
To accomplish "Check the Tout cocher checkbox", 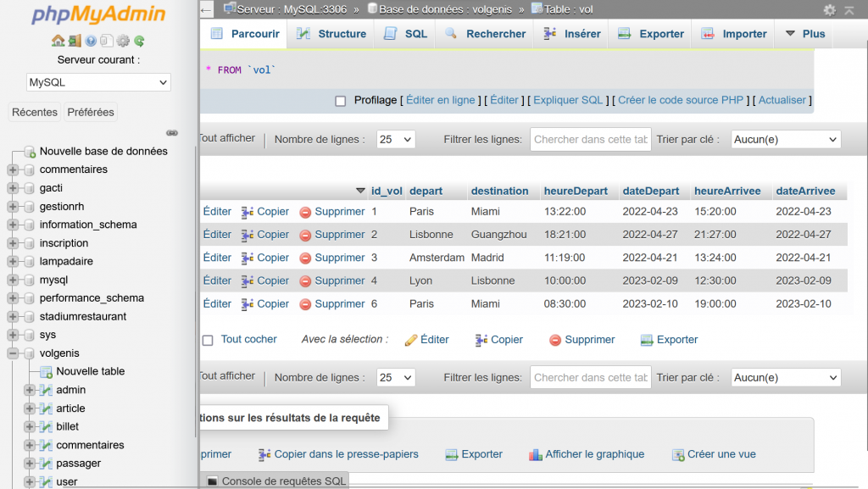I will [208, 340].
